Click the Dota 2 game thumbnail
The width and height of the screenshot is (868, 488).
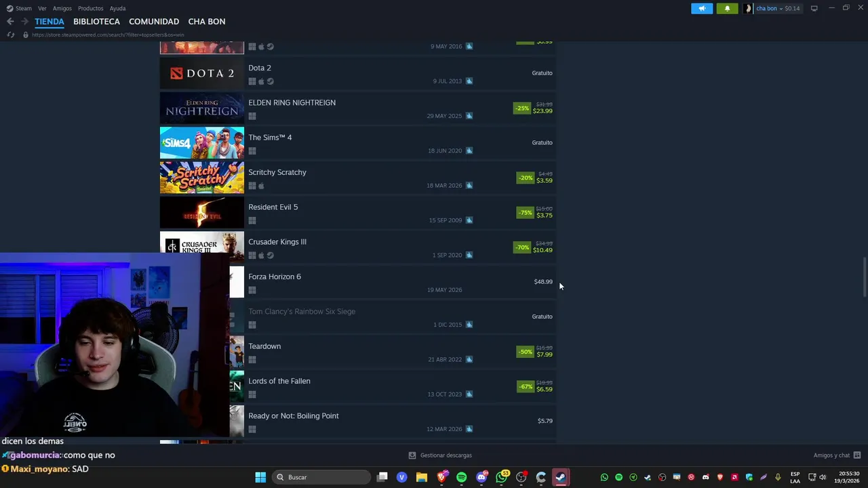click(x=202, y=73)
